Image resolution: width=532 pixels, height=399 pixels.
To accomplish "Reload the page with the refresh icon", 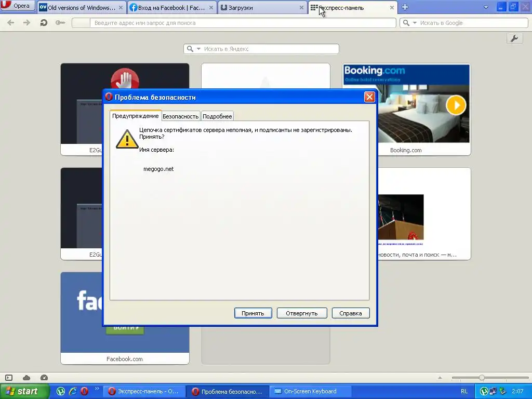I will pyautogui.click(x=44, y=23).
